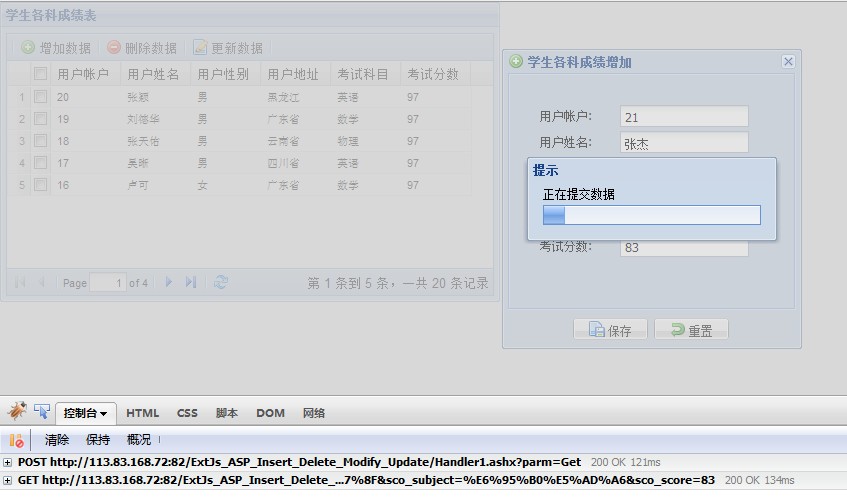This screenshot has height=501, width=847.
Task: Click the grid refresh icon
Action: coord(220,282)
